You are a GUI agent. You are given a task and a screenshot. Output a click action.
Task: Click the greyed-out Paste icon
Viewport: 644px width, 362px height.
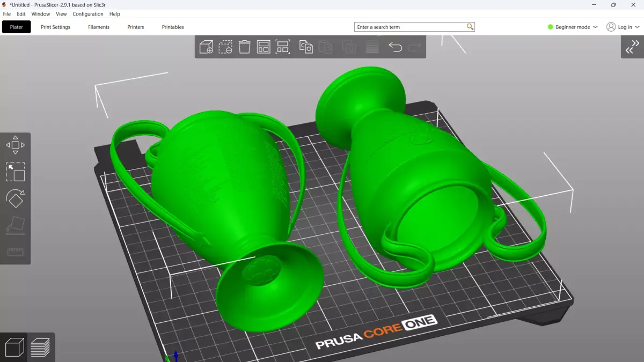(325, 47)
